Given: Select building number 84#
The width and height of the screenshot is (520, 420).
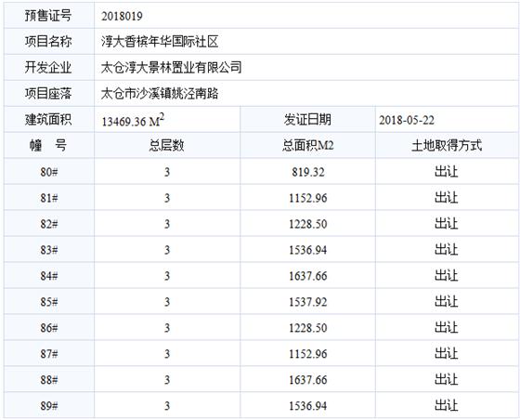Looking at the screenshot, I should point(49,276).
